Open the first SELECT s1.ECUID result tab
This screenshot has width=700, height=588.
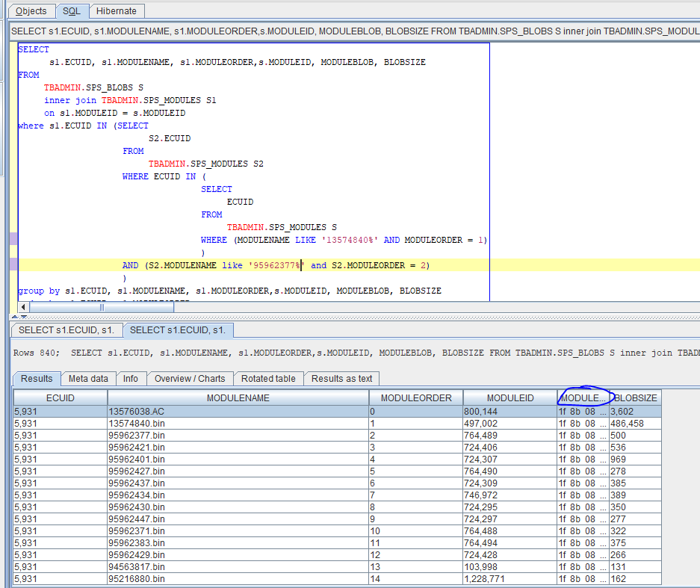[66, 330]
